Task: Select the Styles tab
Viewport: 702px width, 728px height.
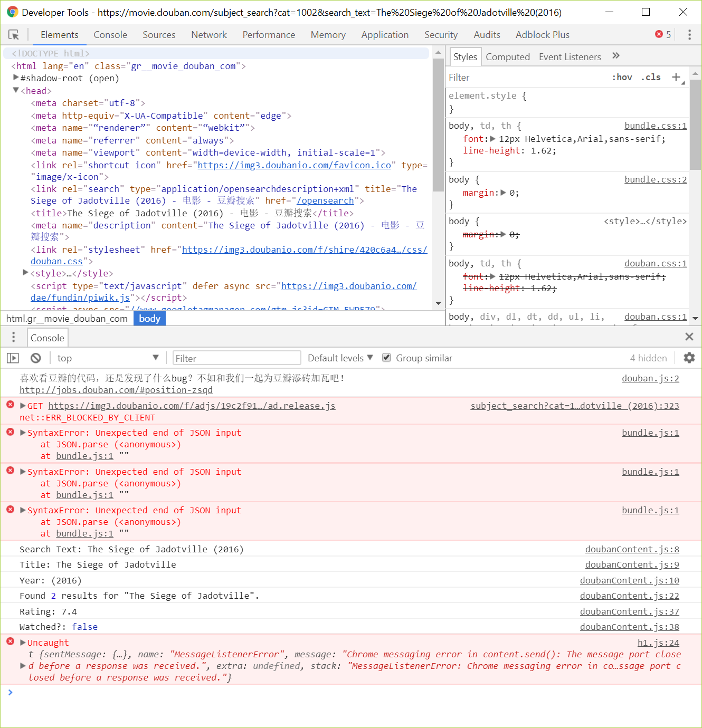Action: point(465,57)
